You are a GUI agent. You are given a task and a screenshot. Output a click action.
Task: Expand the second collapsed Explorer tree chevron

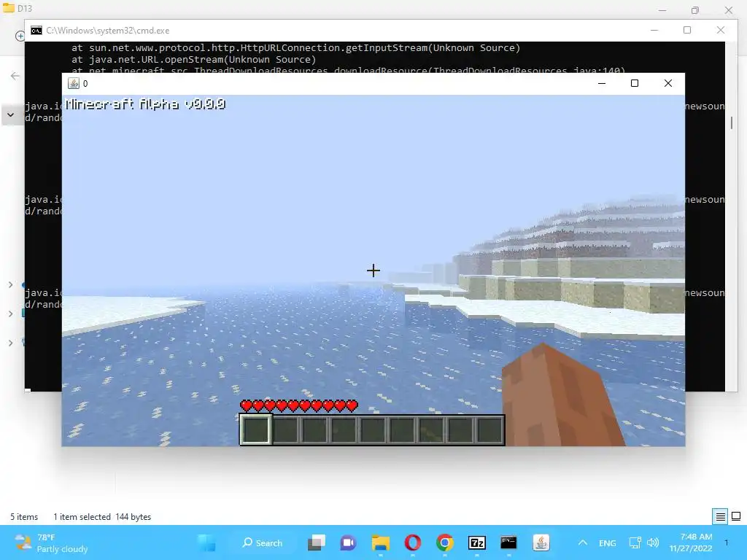tap(10, 314)
